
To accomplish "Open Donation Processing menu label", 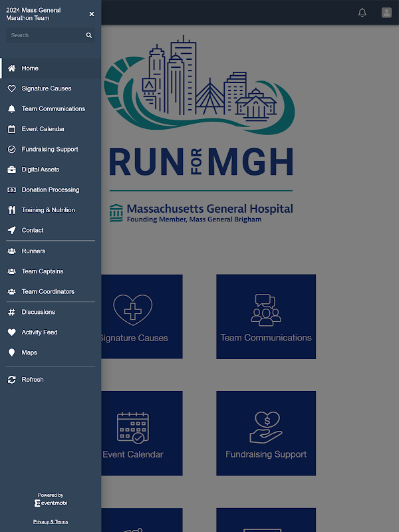I will tap(51, 190).
